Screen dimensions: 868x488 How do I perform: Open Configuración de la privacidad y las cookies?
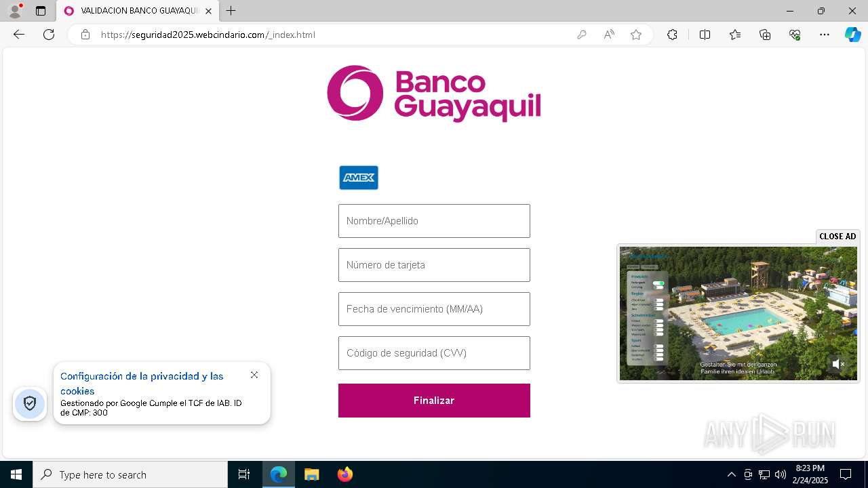[x=142, y=383]
